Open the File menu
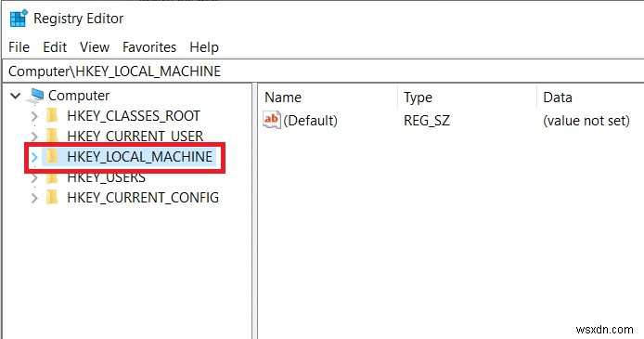Viewport: 644px width, 339px height. (19, 47)
